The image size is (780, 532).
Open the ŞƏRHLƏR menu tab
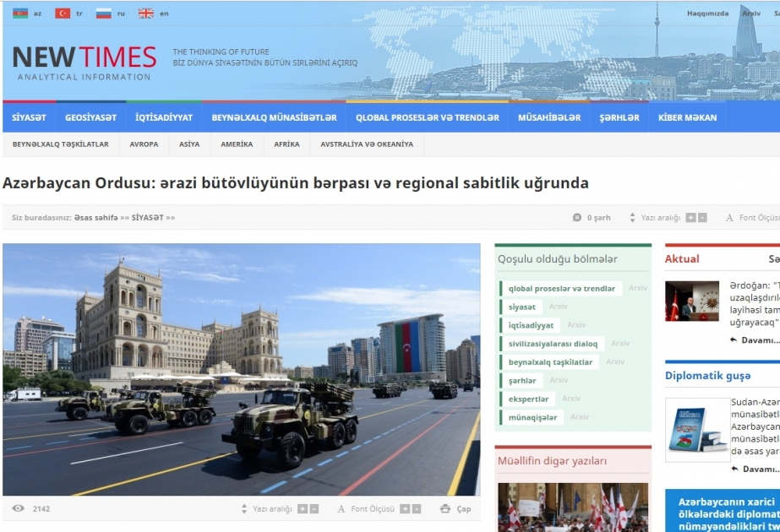pos(619,118)
